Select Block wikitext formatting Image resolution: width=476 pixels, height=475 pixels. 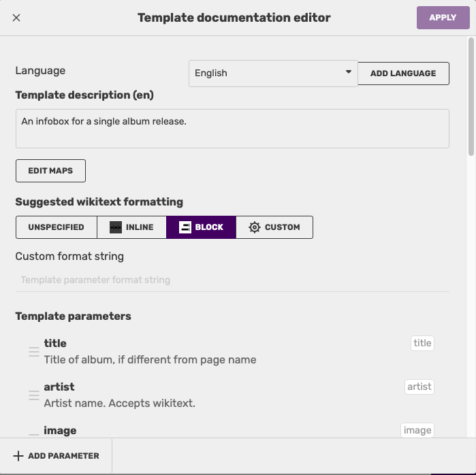coord(201,227)
